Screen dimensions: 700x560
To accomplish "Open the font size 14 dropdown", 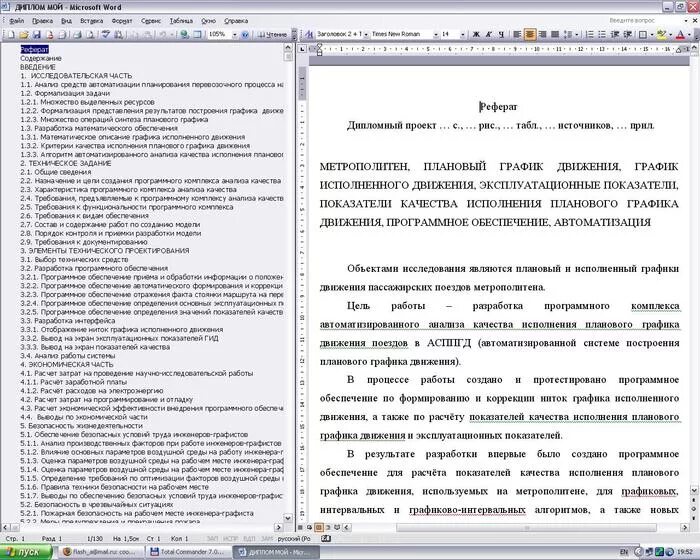I will point(462,34).
